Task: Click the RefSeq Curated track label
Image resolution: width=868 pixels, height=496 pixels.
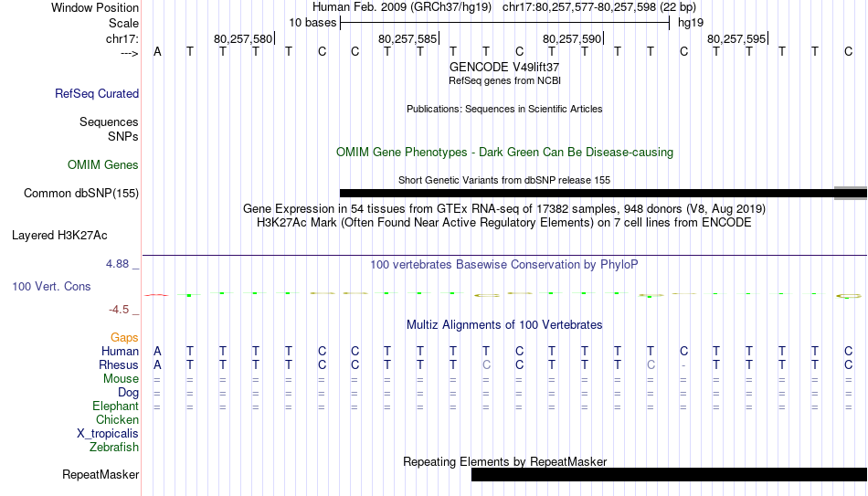Action: [97, 93]
